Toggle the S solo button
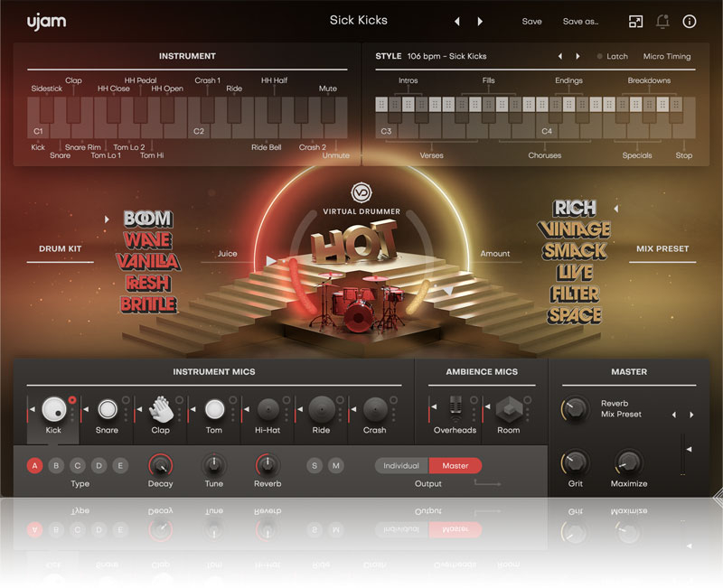Screen dimensions: 723x588 [315, 465]
